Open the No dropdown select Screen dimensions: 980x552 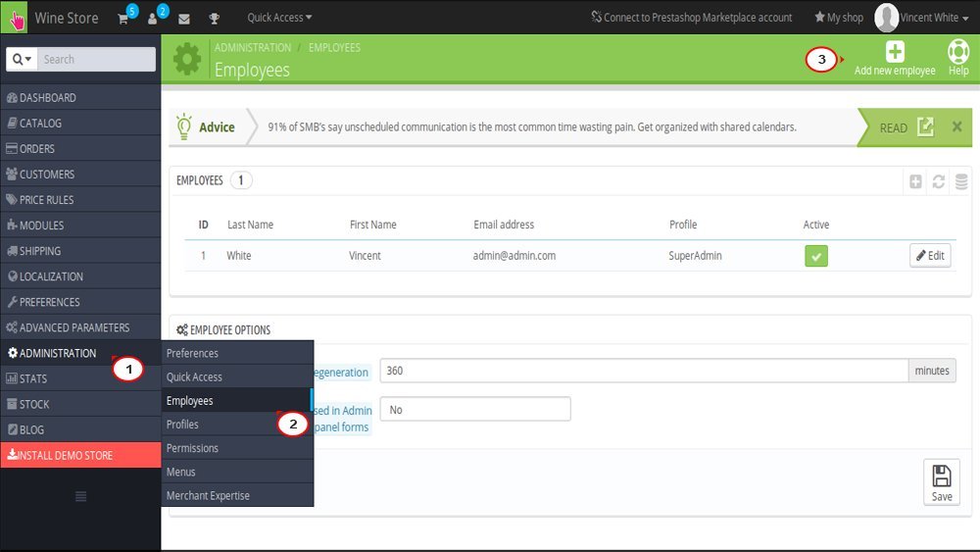pyautogui.click(x=475, y=409)
